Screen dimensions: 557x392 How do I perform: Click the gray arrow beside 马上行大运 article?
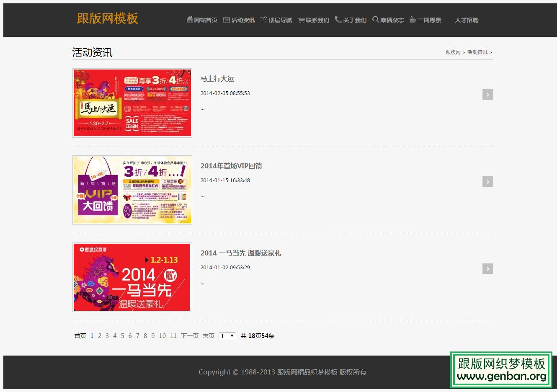[x=487, y=94]
